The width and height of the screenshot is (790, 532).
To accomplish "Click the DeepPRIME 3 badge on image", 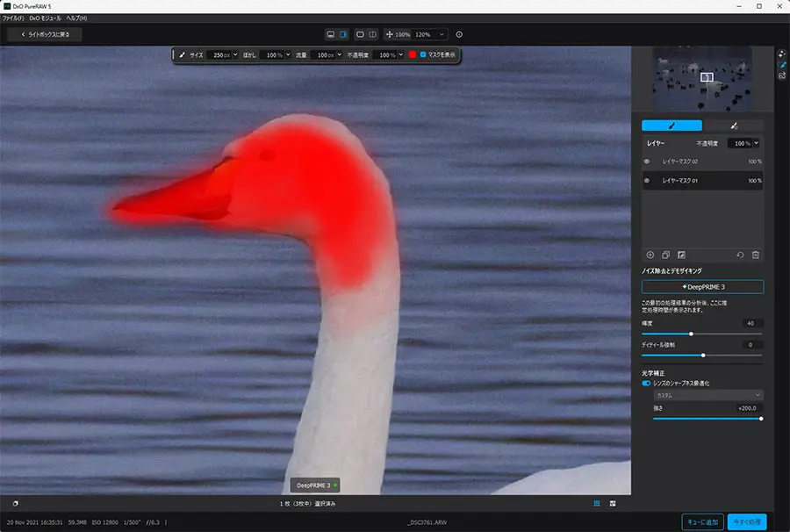I will point(315,485).
